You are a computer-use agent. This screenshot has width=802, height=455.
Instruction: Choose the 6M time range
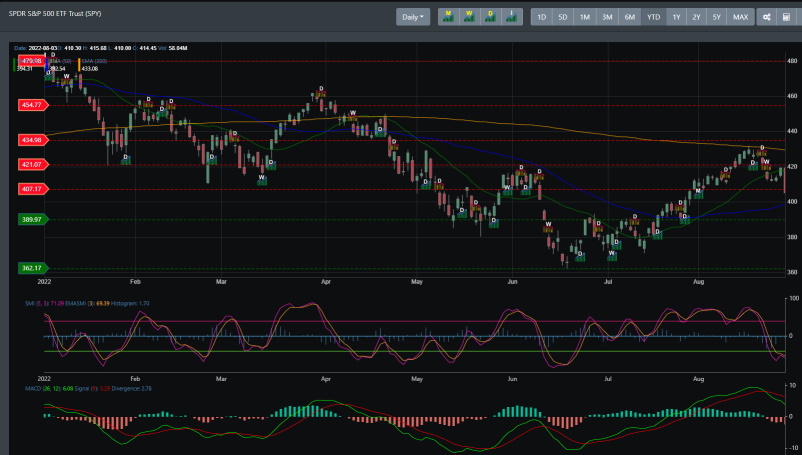pyautogui.click(x=630, y=17)
